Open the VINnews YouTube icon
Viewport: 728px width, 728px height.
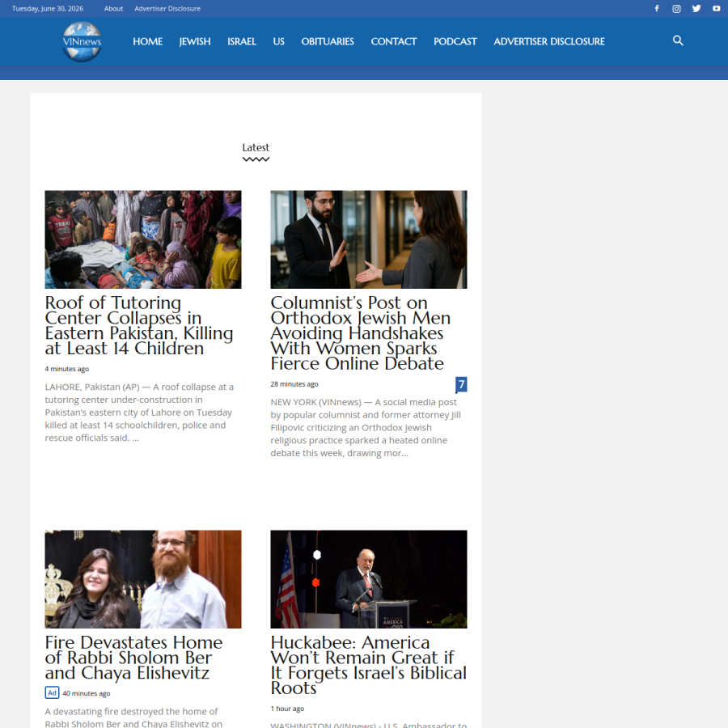717,8
